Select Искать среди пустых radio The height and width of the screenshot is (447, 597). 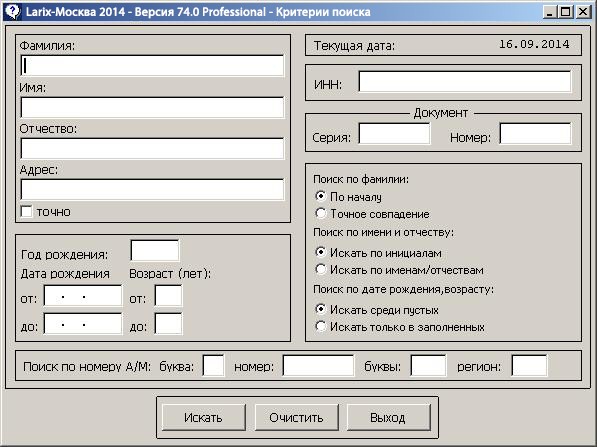[321, 310]
